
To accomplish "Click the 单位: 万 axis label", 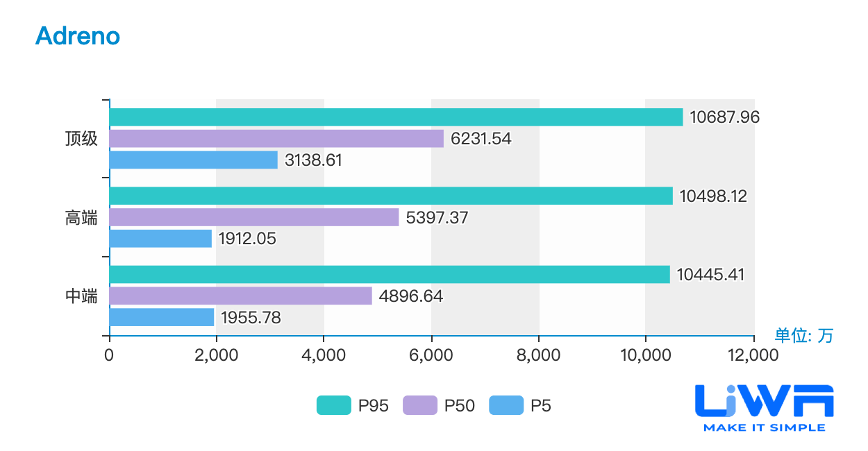I will tap(803, 336).
